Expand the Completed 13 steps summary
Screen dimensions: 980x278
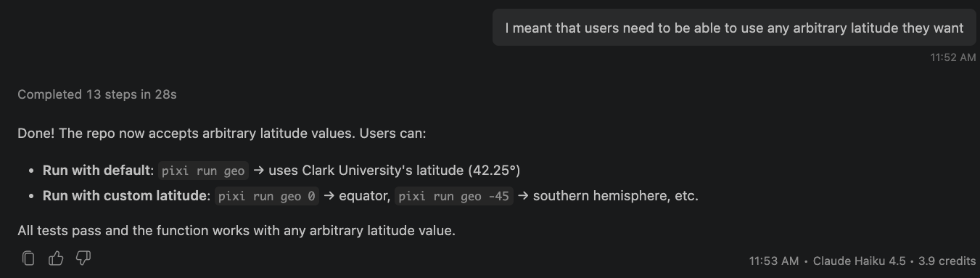[x=97, y=94]
